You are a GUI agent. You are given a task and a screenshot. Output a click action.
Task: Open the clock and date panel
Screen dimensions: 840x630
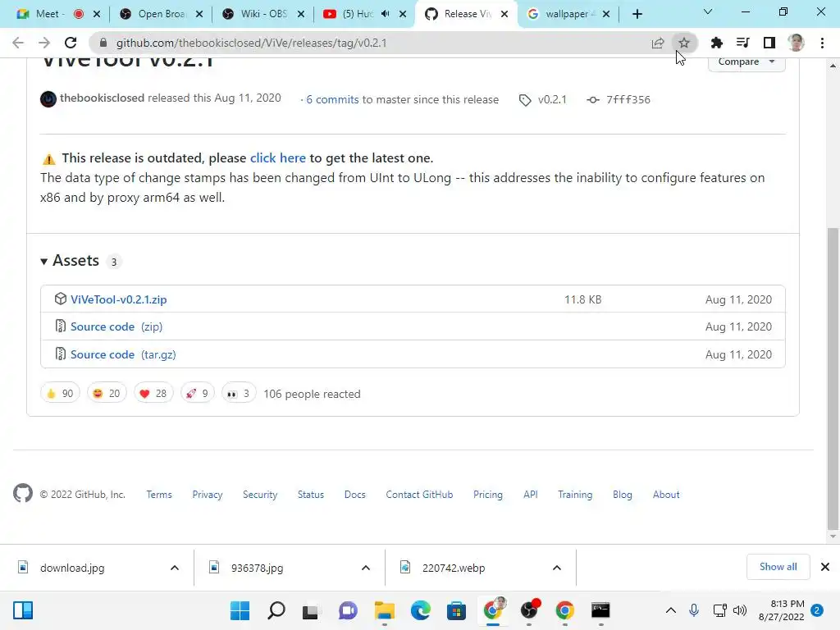782,610
